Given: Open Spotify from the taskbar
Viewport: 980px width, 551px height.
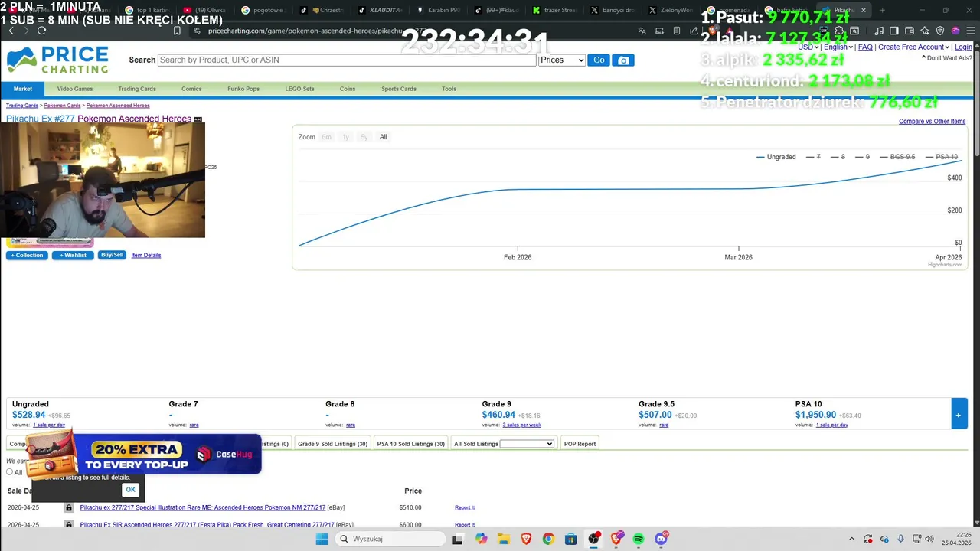Looking at the screenshot, I should coord(639,539).
